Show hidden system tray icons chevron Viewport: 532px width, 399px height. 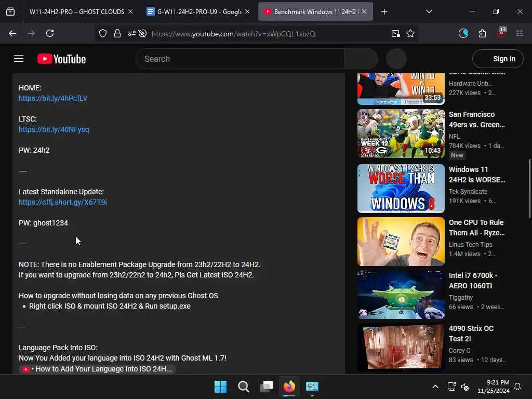[x=435, y=387]
